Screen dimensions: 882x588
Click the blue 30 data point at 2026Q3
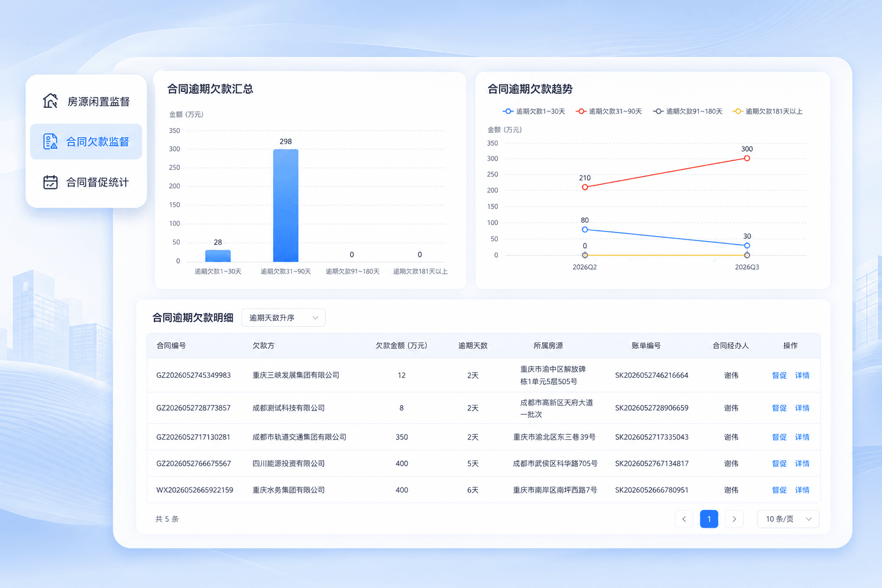(746, 246)
